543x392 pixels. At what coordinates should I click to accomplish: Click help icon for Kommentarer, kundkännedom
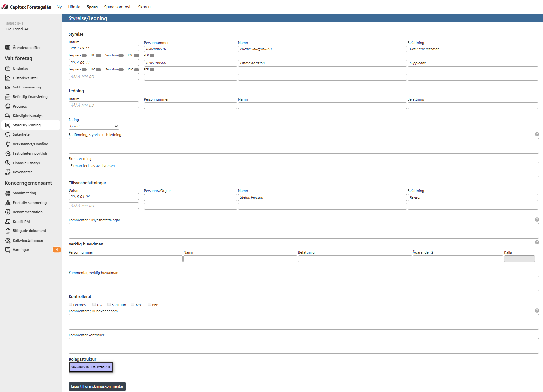[537, 311]
